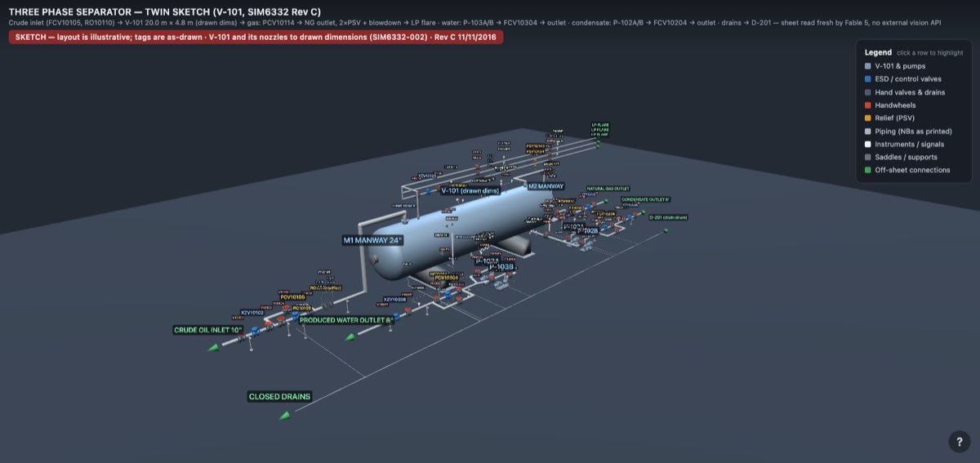Image resolution: width=980 pixels, height=463 pixels.
Task: Click the FCV10304 valve tag
Action: tap(447, 278)
